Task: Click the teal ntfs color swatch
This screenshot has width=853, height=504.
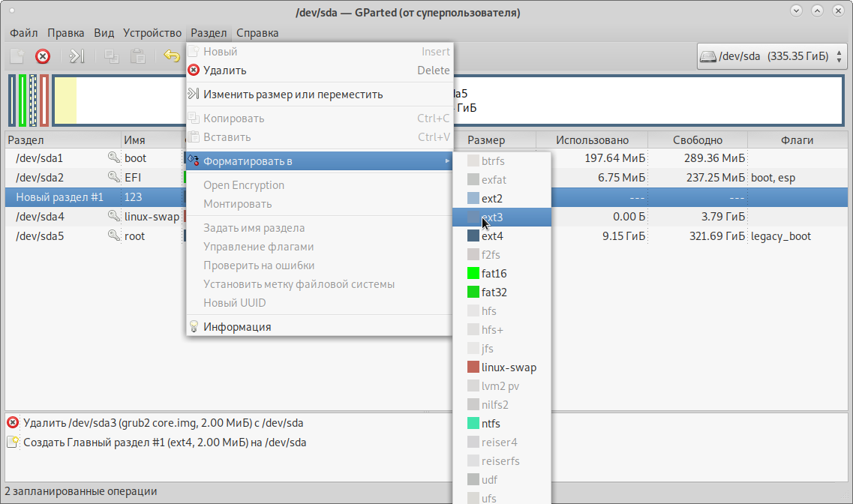Action: pyautogui.click(x=473, y=424)
